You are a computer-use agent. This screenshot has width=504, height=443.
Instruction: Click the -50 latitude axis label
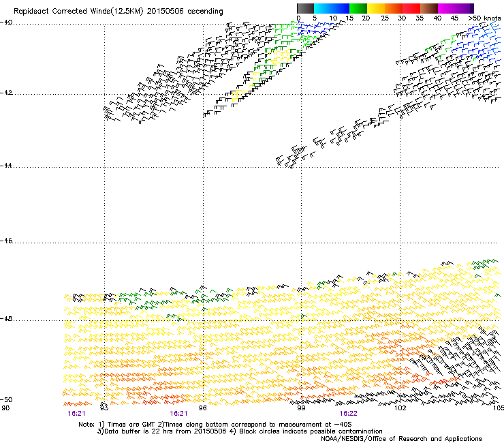pyautogui.click(x=6, y=399)
